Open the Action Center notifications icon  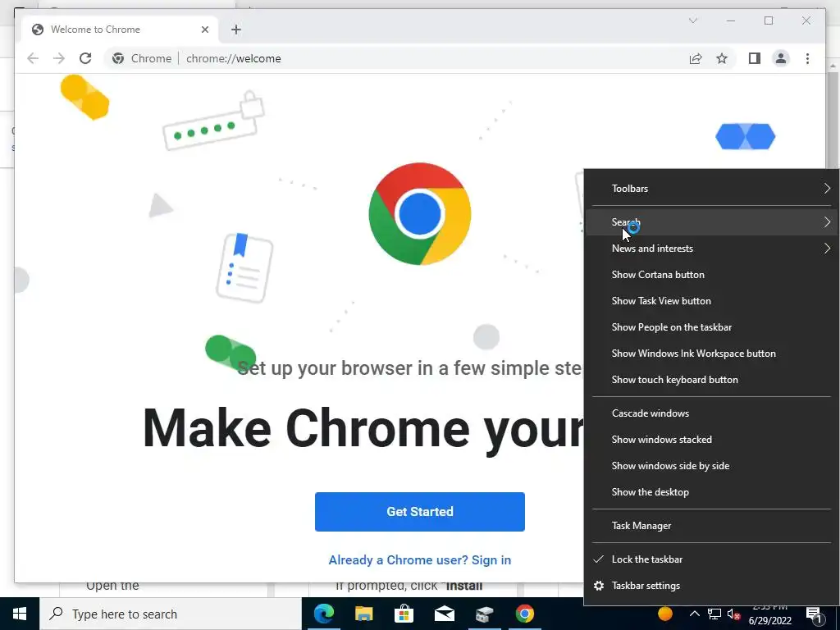[814, 614]
